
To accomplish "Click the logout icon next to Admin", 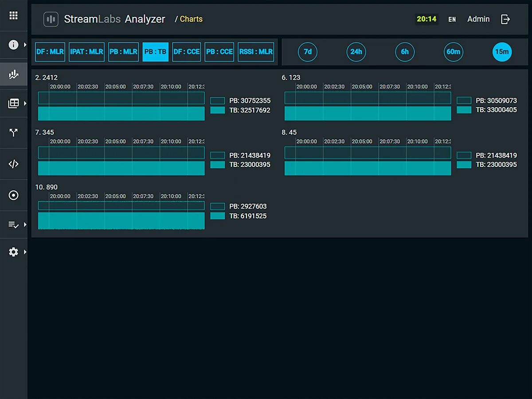I will (505, 19).
